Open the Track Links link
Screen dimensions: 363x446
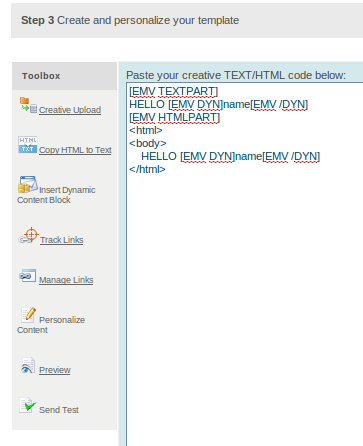pos(62,240)
